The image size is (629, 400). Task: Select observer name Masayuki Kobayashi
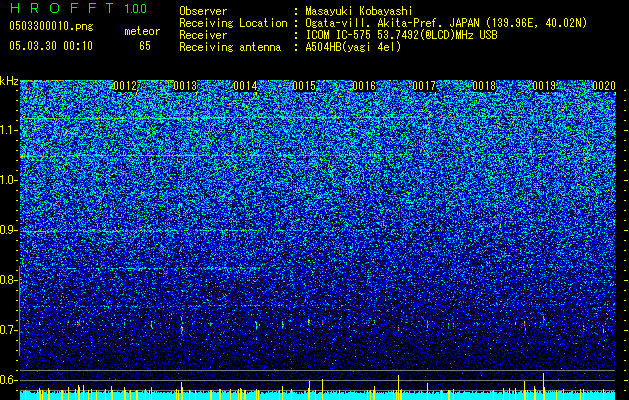tap(359, 11)
